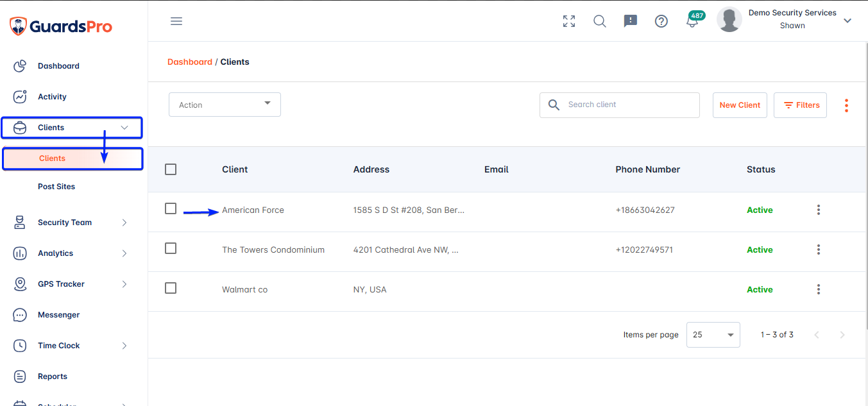Enter fullscreen mode via expand icon
The image size is (868, 406).
tap(569, 21)
